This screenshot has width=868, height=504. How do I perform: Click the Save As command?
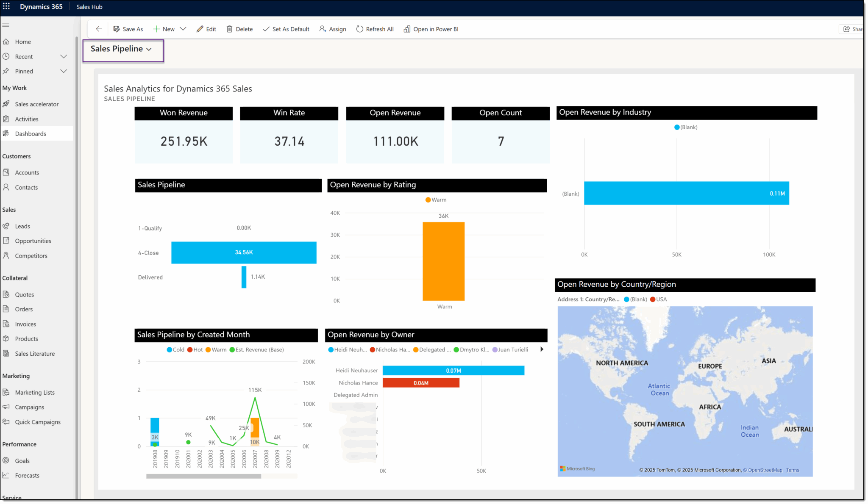tap(128, 29)
